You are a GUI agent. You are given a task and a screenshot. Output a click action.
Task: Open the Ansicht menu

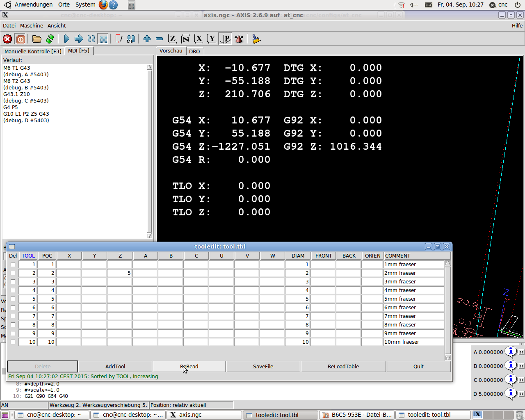(57, 26)
